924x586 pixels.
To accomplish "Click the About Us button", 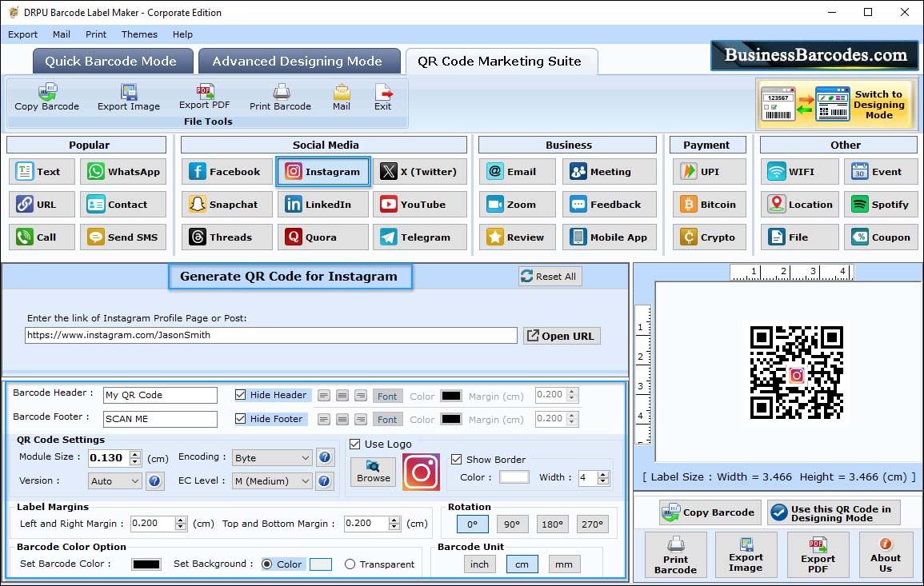I will (x=885, y=555).
